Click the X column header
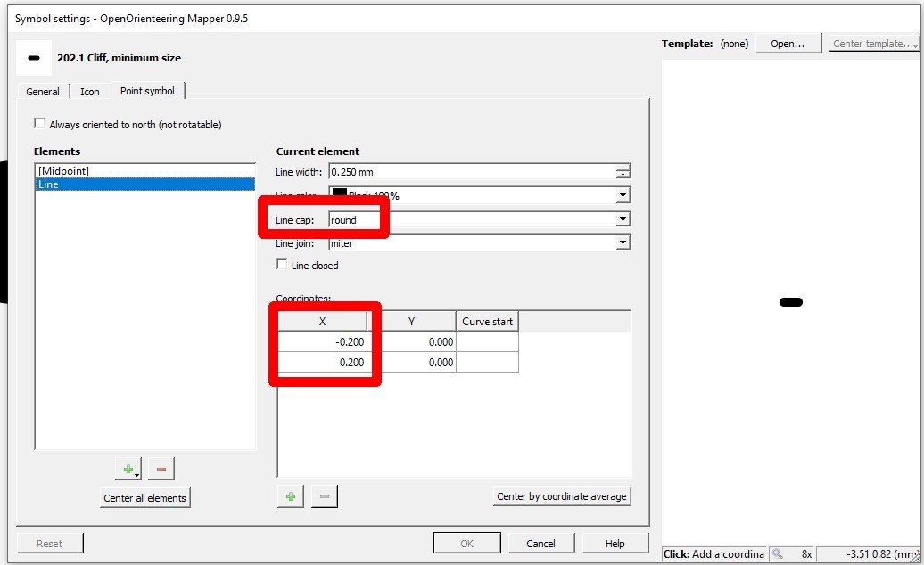This screenshot has width=924, height=565. coord(322,322)
